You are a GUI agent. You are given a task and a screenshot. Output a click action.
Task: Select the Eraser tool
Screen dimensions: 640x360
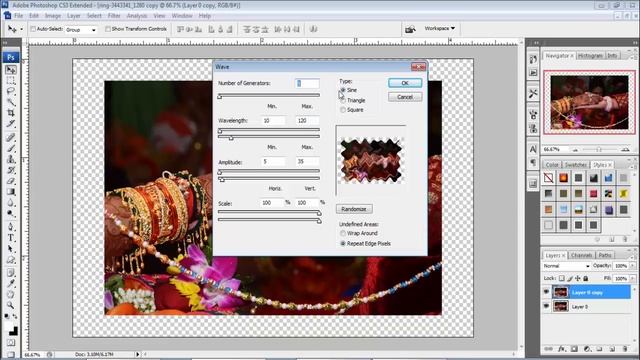pos(11,181)
